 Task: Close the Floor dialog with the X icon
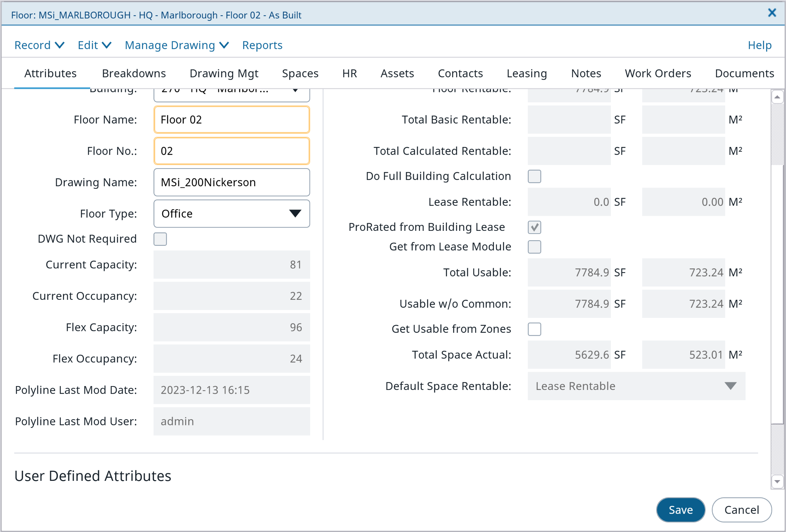point(772,13)
